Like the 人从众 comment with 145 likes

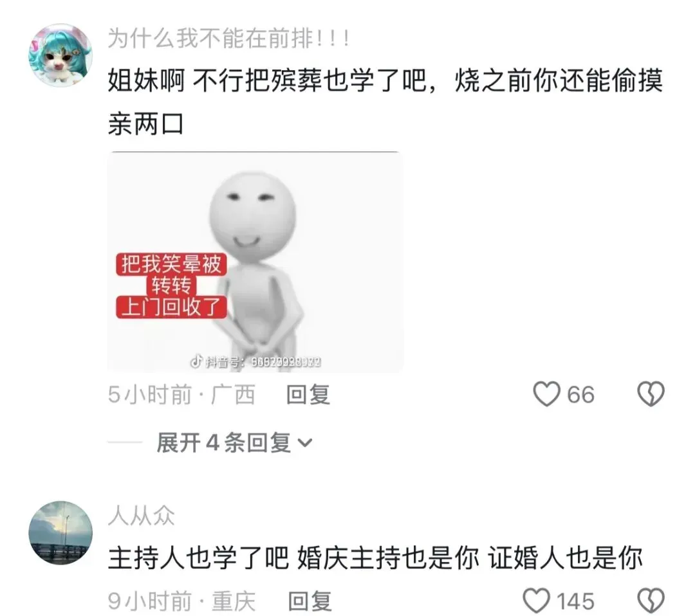tap(536, 601)
